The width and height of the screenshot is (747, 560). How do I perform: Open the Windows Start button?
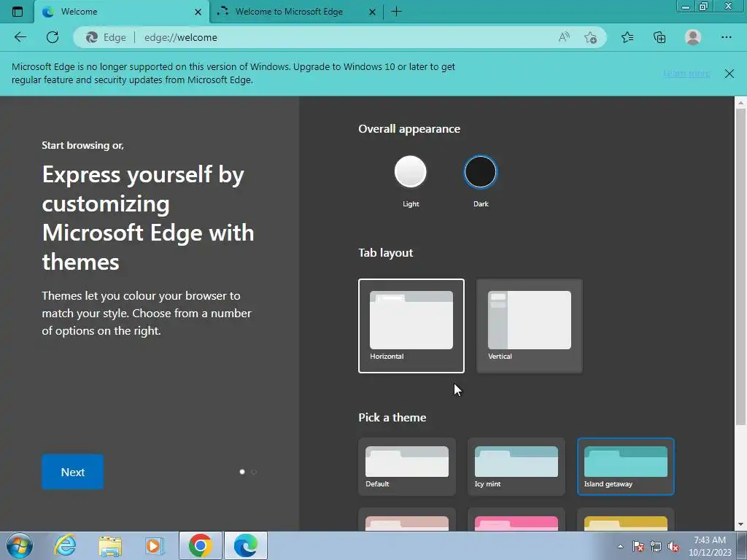(20, 545)
